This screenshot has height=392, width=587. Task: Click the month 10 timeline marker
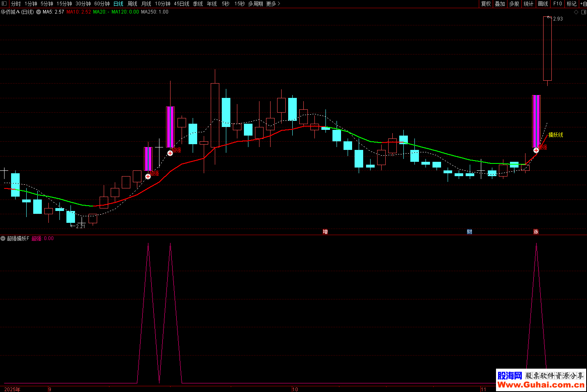pos(295,389)
